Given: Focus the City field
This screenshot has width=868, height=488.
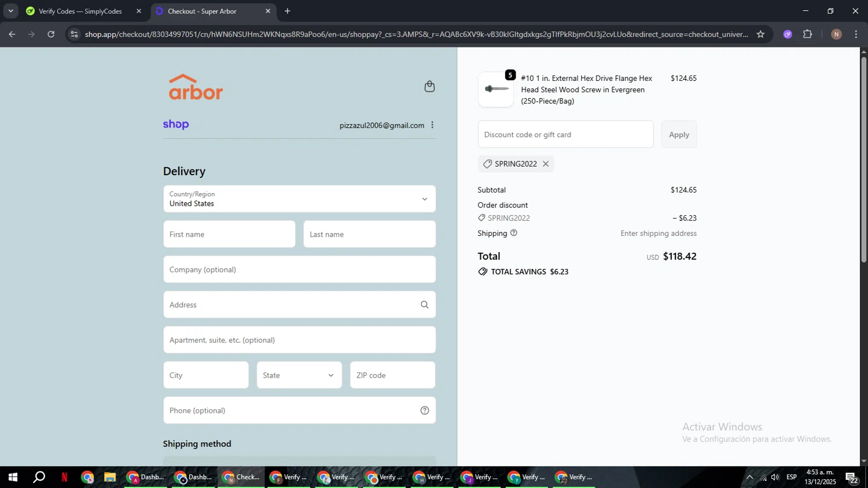Looking at the screenshot, I should [x=206, y=375].
